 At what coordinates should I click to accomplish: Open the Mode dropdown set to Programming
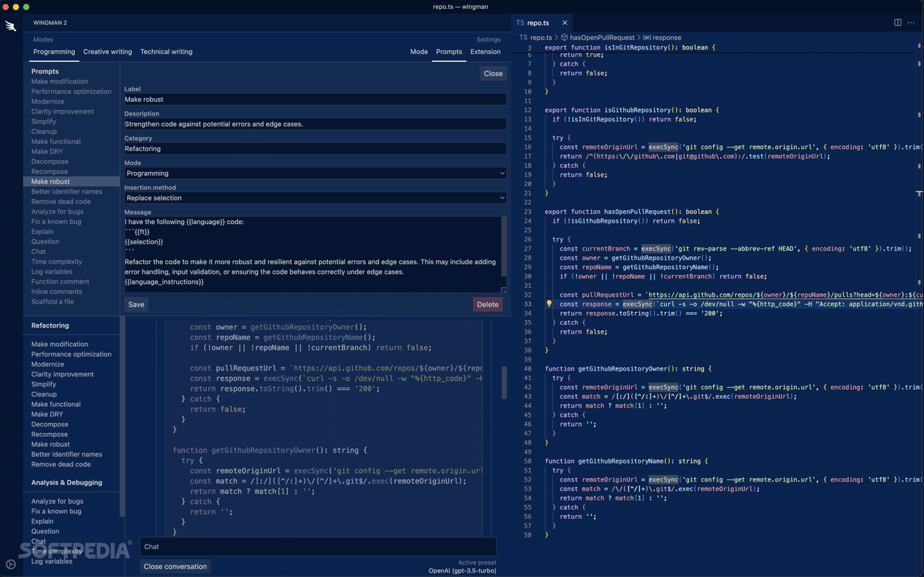(315, 174)
